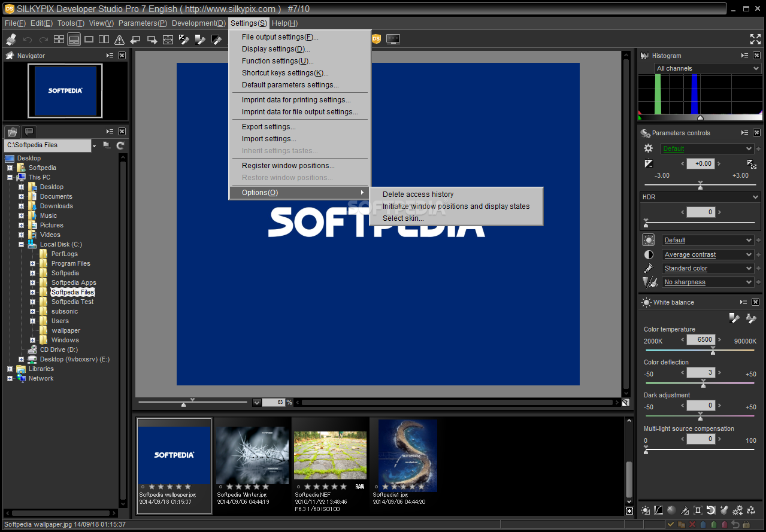The image size is (766, 532).
Task: Click the refresh folder icon
Action: tap(120, 145)
